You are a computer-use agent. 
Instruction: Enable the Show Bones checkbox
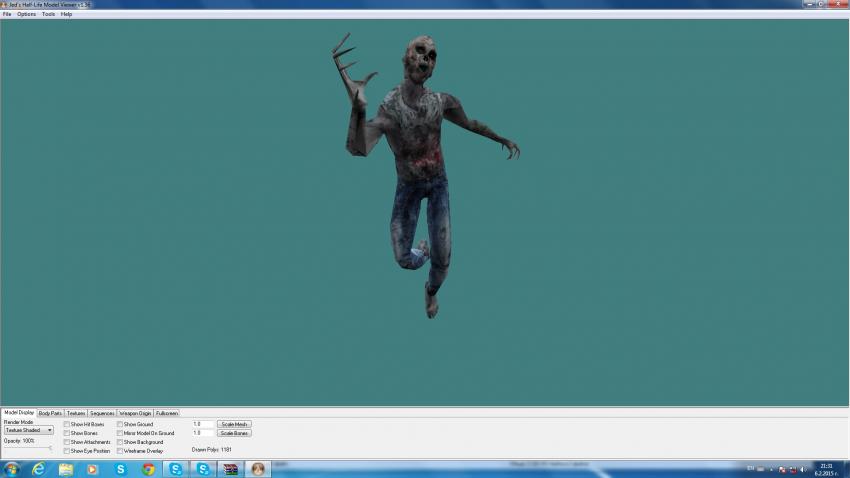(67, 433)
